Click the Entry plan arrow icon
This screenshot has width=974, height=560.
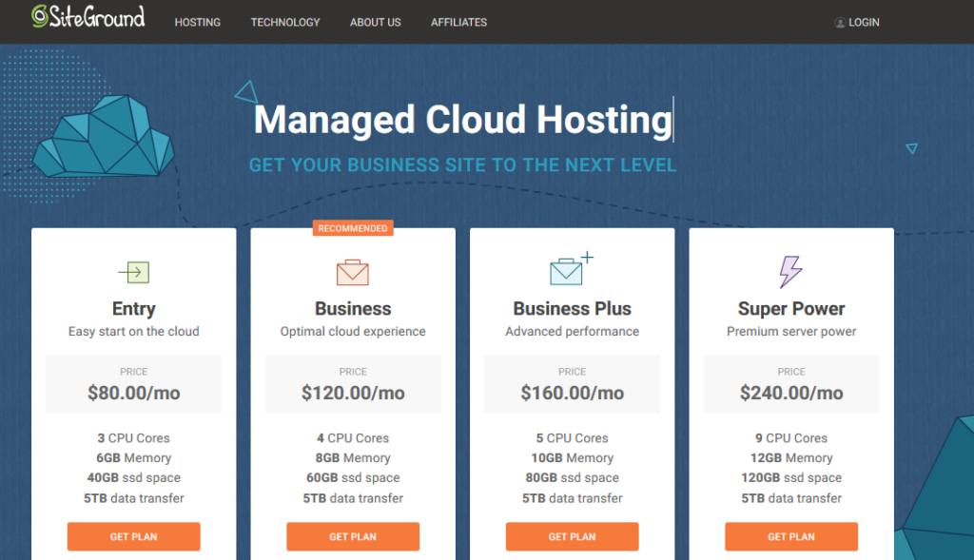[x=133, y=272]
